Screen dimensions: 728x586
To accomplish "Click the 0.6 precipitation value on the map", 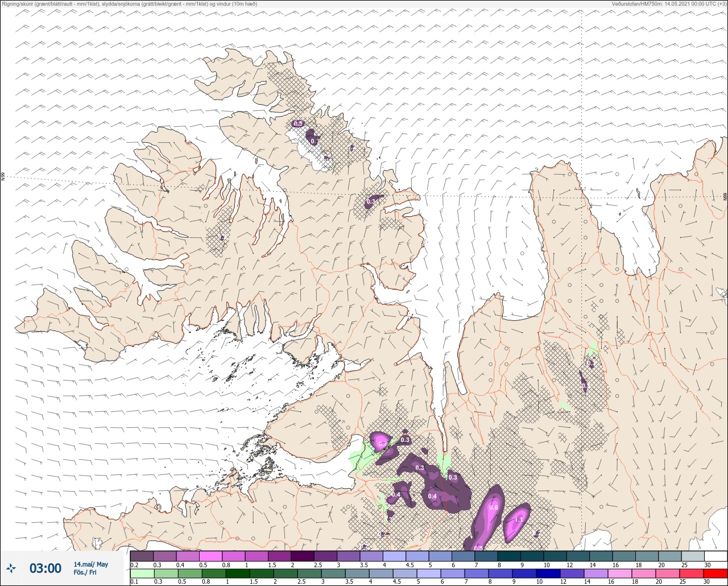I will click(494, 507).
